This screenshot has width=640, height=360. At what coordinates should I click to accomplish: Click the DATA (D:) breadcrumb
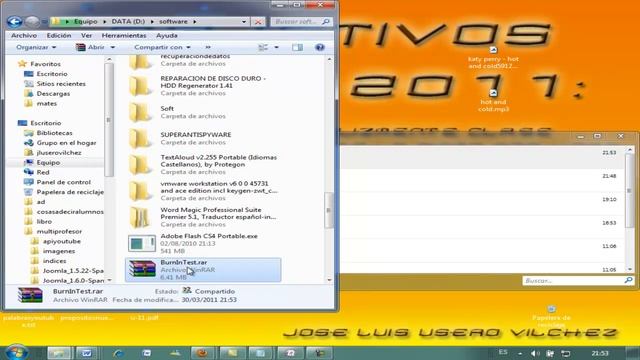(x=128, y=22)
